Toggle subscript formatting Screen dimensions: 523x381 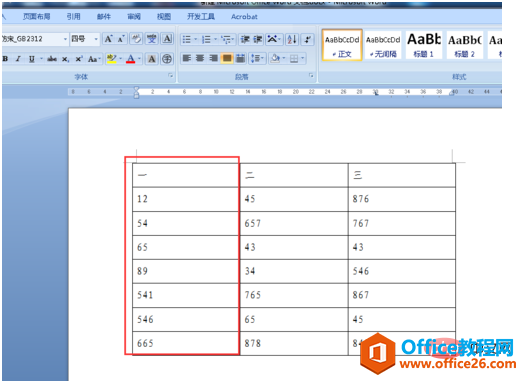click(65, 59)
